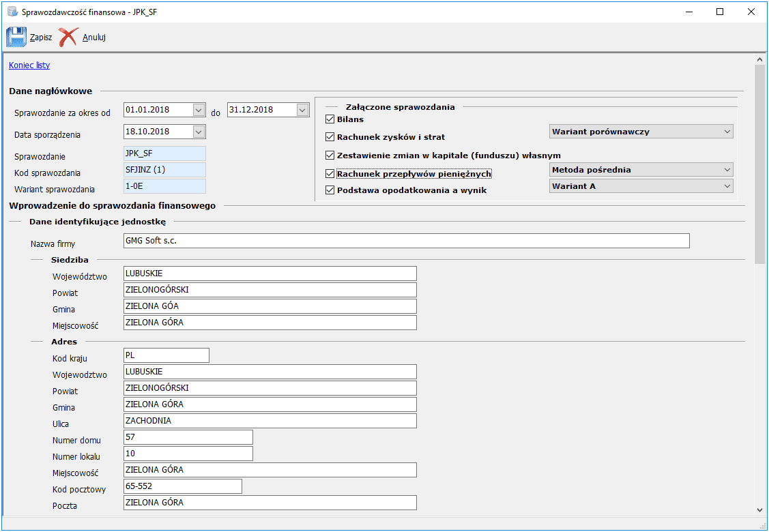
Task: Click the application icon in title bar
Action: pos(12,12)
